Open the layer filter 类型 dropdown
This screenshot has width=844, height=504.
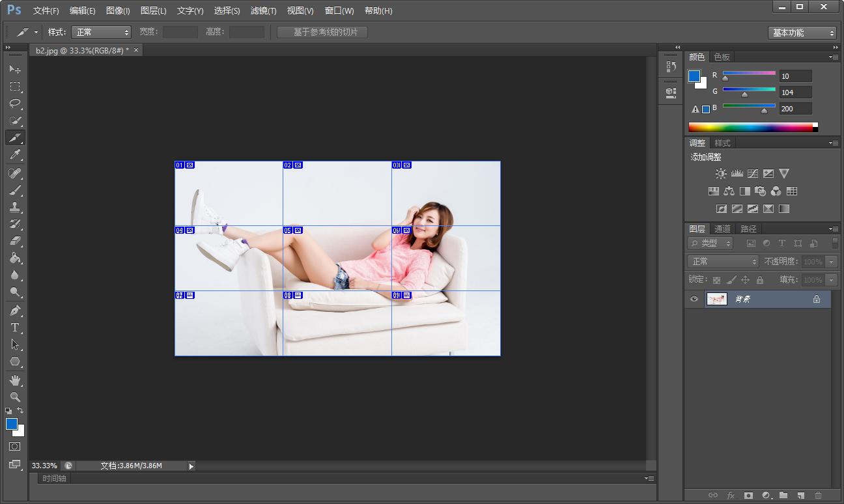click(710, 243)
